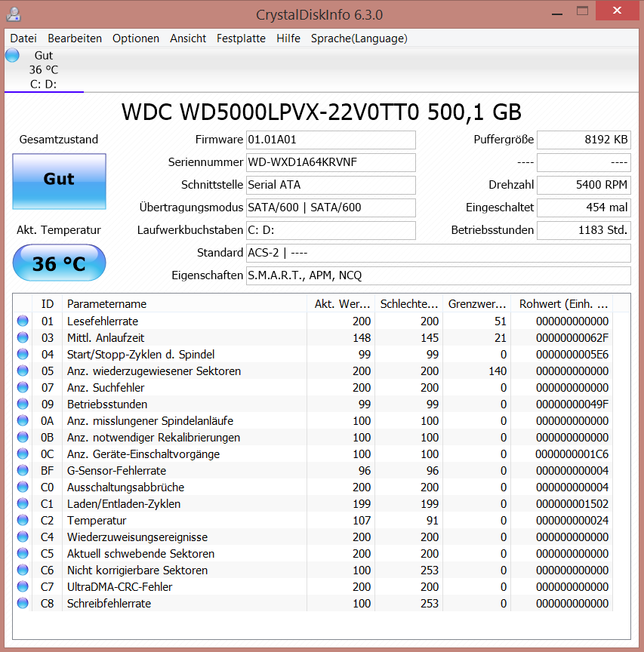Open the Bearbeiten menu
This screenshot has width=644, height=652.
(x=75, y=38)
